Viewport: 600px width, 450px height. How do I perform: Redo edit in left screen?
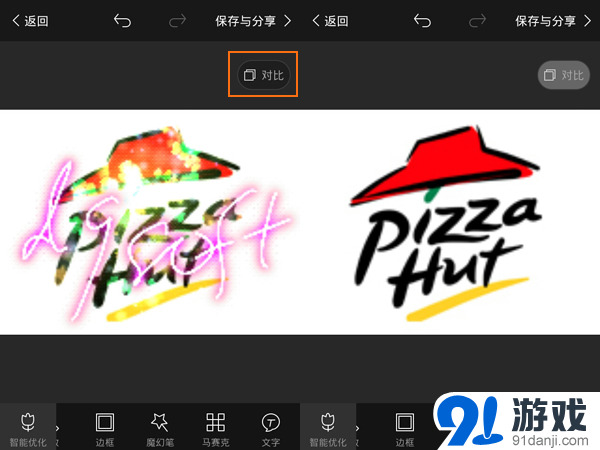pyautogui.click(x=178, y=21)
